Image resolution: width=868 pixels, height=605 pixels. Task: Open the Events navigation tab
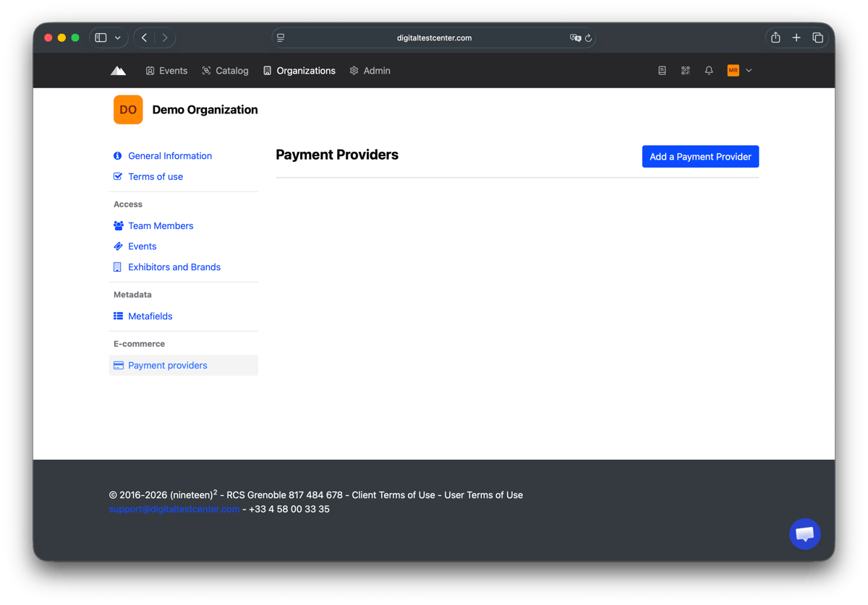point(166,71)
